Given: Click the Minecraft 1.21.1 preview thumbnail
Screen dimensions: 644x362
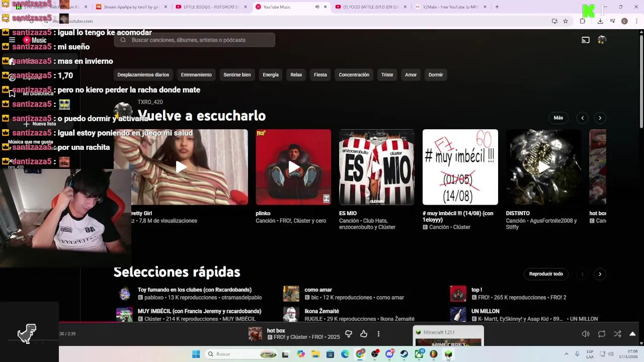Looking at the screenshot, I should tap(448, 336).
